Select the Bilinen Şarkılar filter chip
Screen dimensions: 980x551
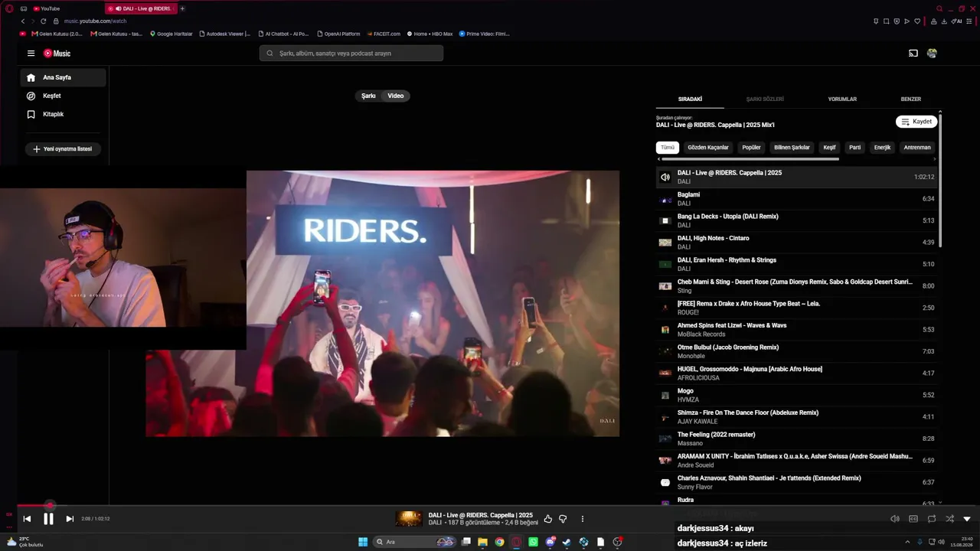point(792,148)
